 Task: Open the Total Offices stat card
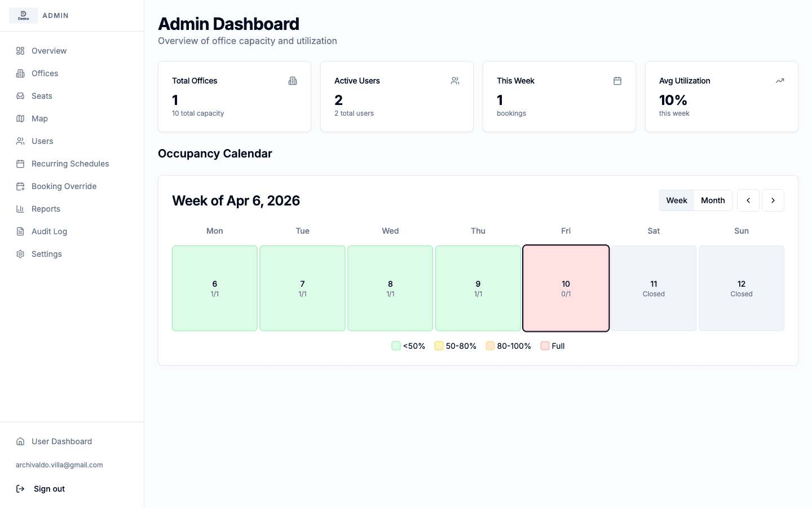coord(234,97)
